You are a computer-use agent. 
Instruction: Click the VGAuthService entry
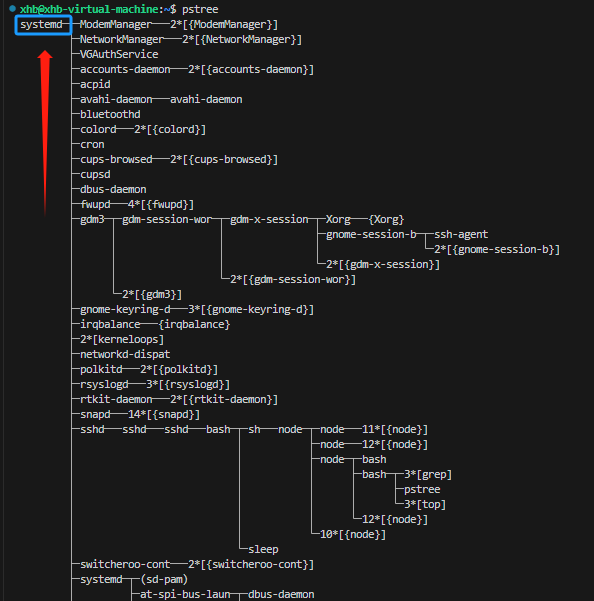pos(119,54)
